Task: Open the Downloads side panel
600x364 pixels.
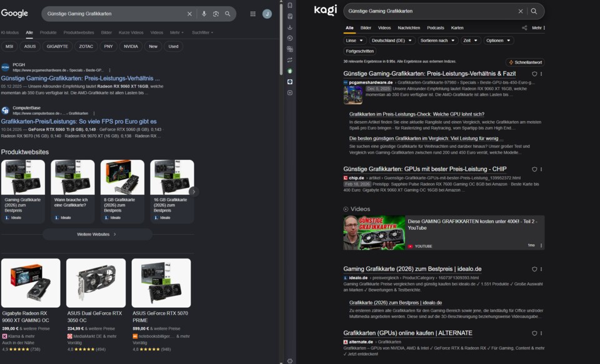Action: 289,27
